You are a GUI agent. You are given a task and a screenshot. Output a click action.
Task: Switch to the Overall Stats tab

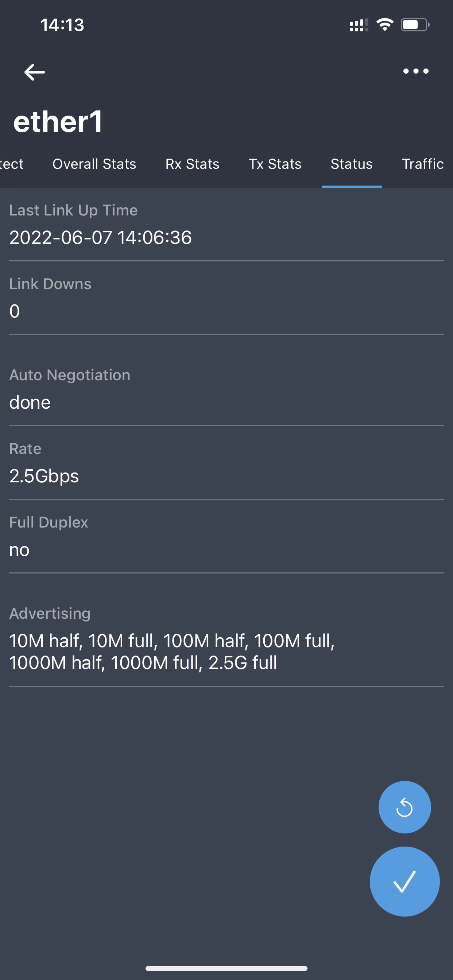(94, 164)
